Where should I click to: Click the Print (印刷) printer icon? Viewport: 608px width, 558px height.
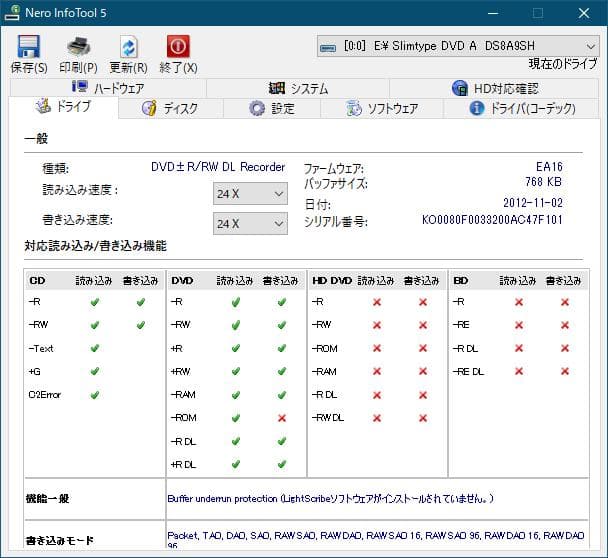point(78,47)
